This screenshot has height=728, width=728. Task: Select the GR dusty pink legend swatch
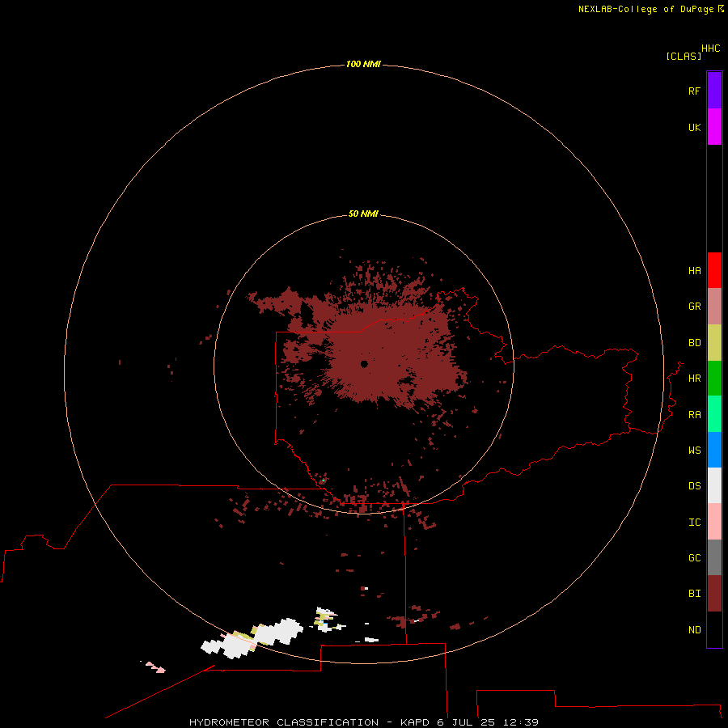coord(714,307)
